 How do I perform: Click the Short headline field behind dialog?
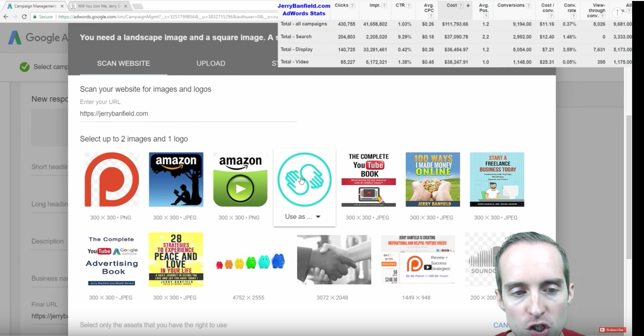pyautogui.click(x=49, y=167)
